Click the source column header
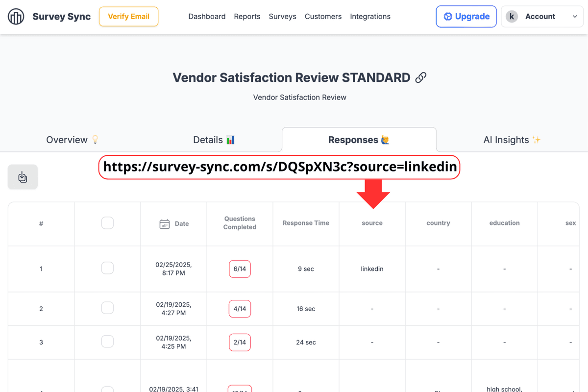This screenshot has width=588, height=392. [x=372, y=223]
